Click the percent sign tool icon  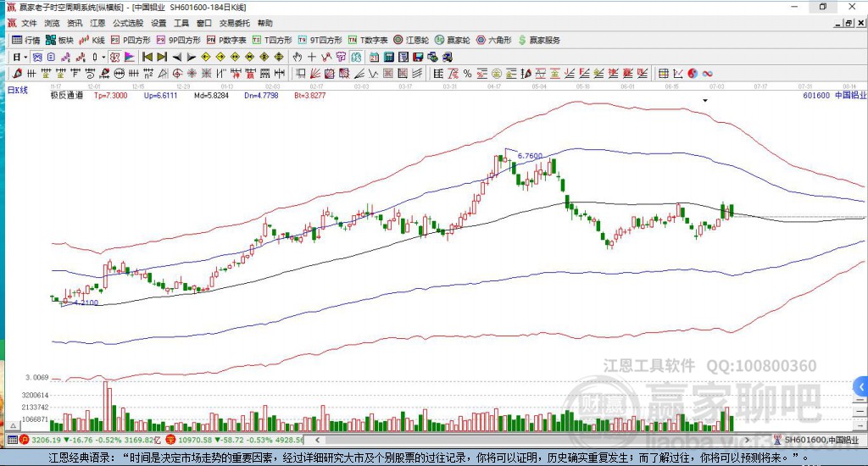tap(467, 74)
